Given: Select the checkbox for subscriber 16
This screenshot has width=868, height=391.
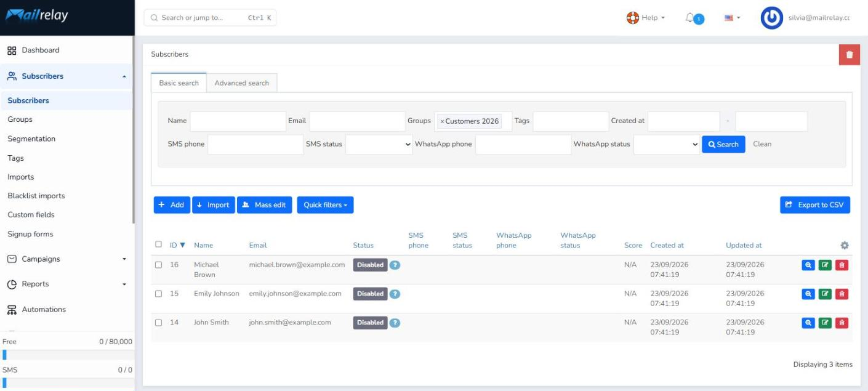Looking at the screenshot, I should tap(159, 265).
